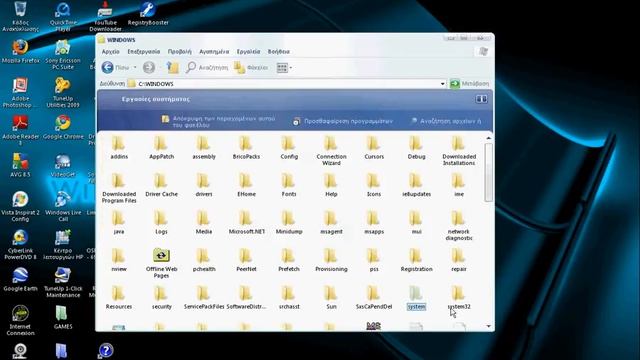640x360 pixels.
Task: Open Google Earth desktop shortcut
Action: tap(20, 280)
